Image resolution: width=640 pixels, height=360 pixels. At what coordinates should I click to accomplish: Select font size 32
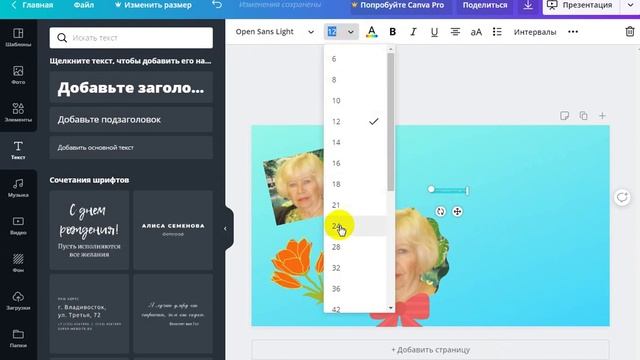(x=355, y=268)
